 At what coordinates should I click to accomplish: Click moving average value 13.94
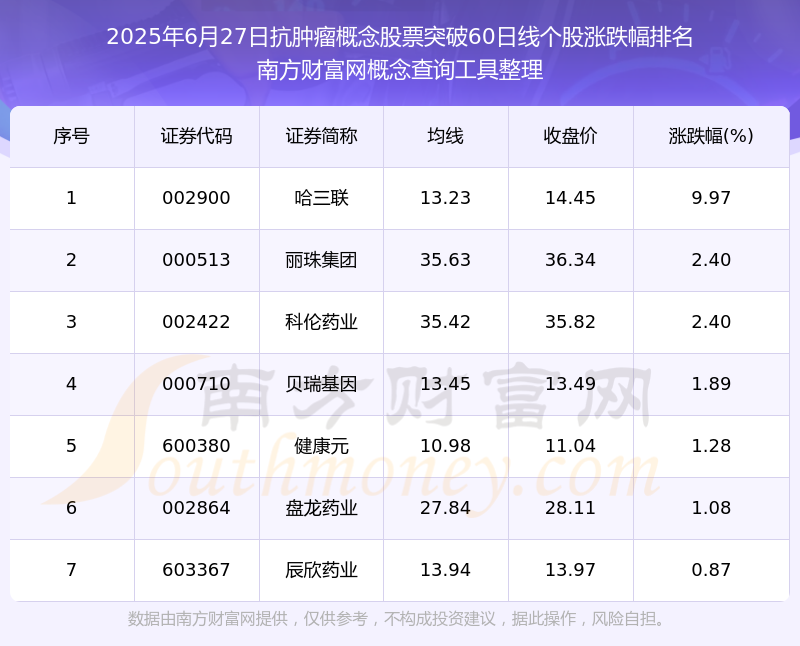[445, 570]
